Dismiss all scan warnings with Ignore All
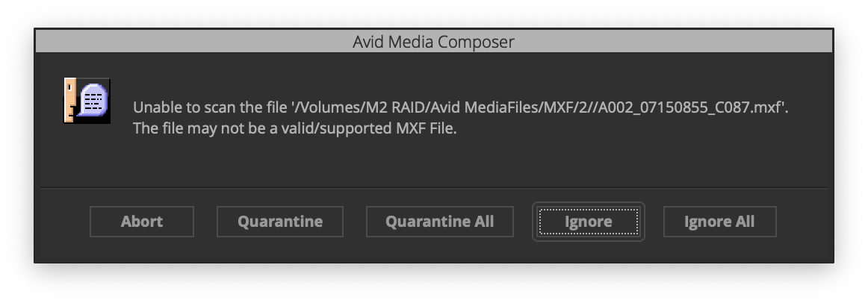Image resolution: width=868 pixels, height=303 pixels. pos(719,222)
